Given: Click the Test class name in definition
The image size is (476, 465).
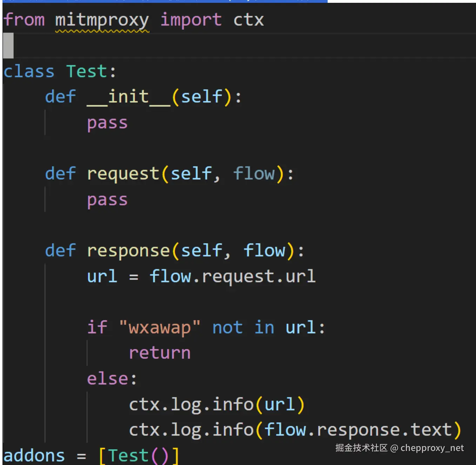Looking at the screenshot, I should 87,71.
